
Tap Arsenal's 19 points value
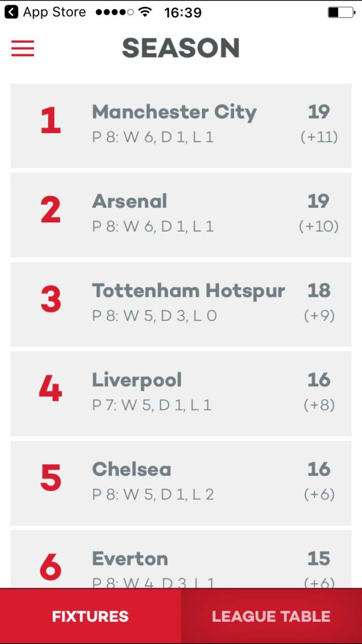click(x=318, y=201)
